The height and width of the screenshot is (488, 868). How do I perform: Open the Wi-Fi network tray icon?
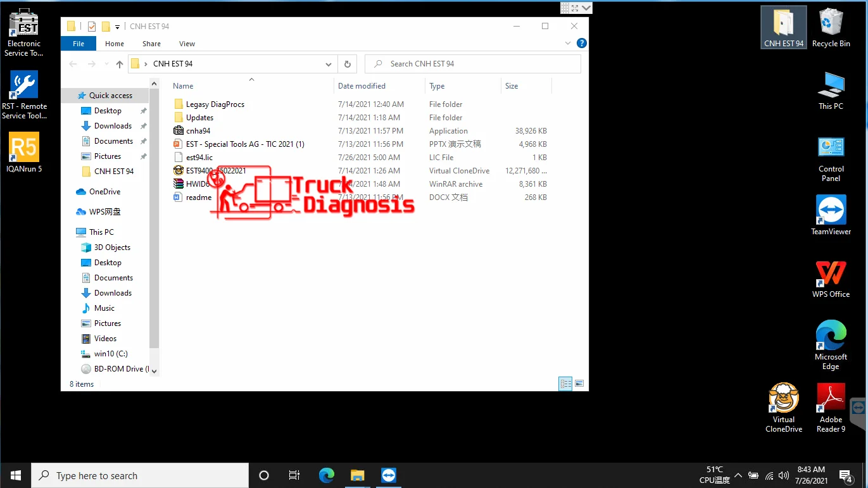(769, 475)
